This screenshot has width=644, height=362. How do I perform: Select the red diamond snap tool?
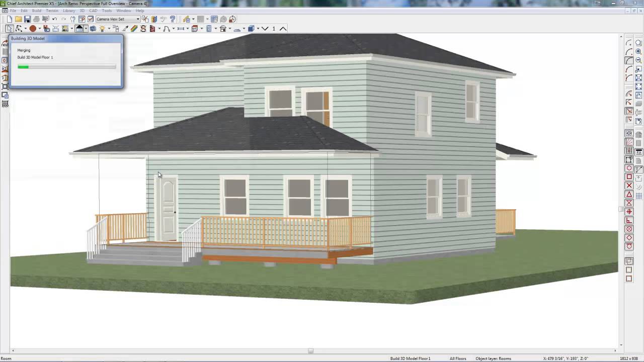[629, 238]
